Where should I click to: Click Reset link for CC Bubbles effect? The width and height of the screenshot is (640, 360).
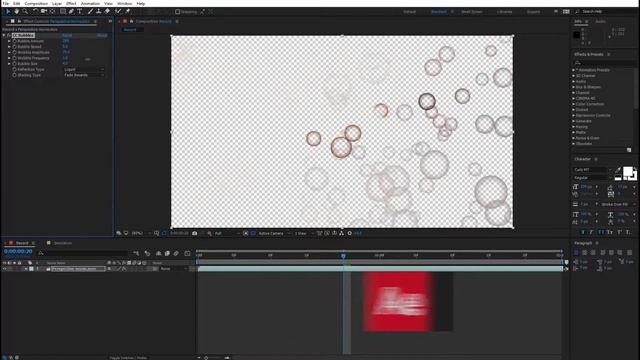(67, 36)
